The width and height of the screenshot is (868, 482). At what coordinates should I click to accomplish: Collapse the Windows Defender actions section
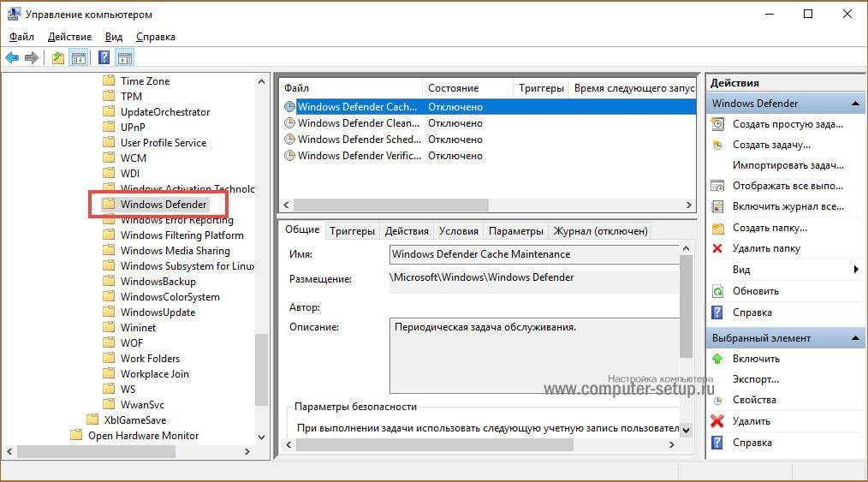tap(855, 104)
